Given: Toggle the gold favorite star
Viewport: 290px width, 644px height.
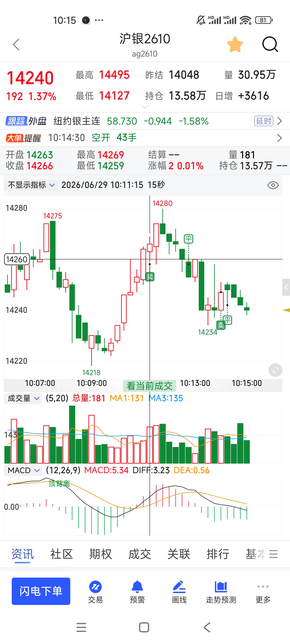Looking at the screenshot, I should pyautogui.click(x=235, y=44).
